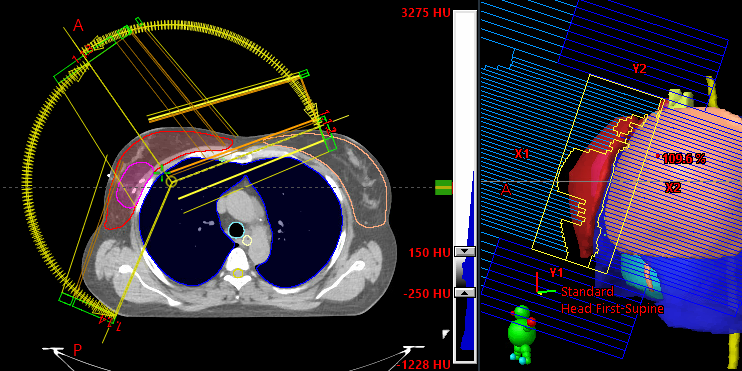Select the cyan trachea contour
The height and width of the screenshot is (371, 742).
(x=236, y=230)
